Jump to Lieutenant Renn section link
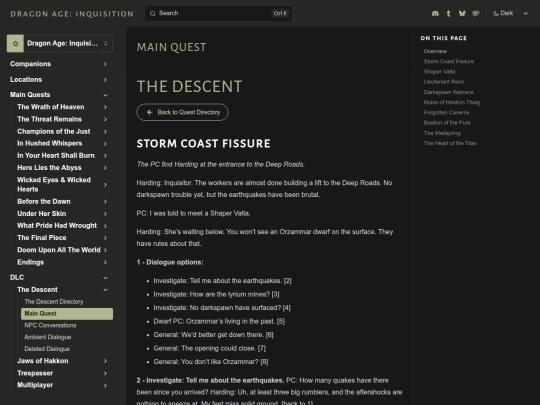Screen dimensions: 540x405 (x=444, y=82)
